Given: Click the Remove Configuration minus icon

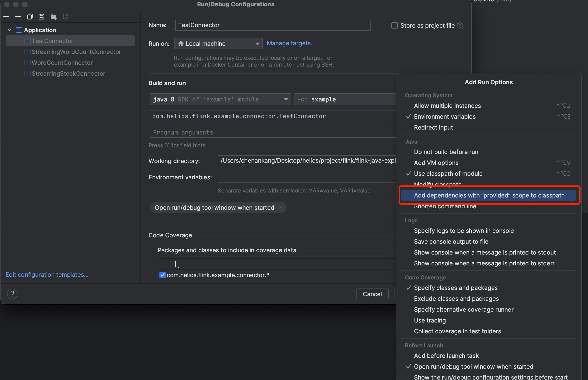Looking at the screenshot, I should 18,17.
